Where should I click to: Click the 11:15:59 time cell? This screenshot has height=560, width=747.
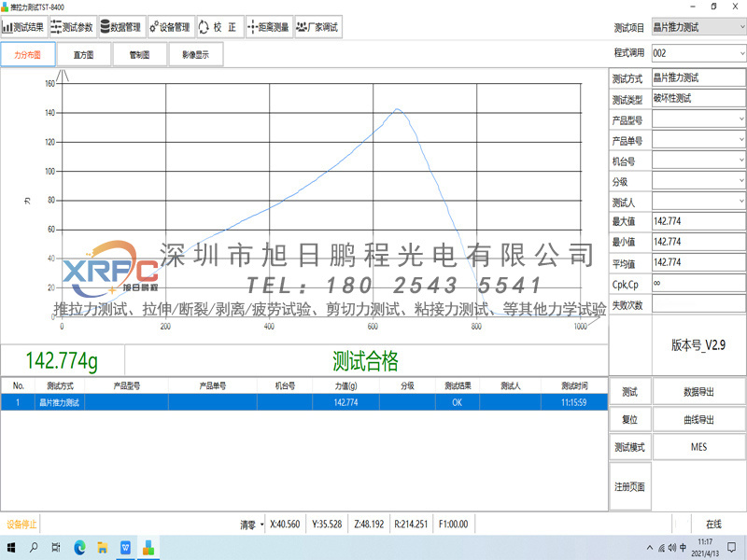pyautogui.click(x=574, y=402)
